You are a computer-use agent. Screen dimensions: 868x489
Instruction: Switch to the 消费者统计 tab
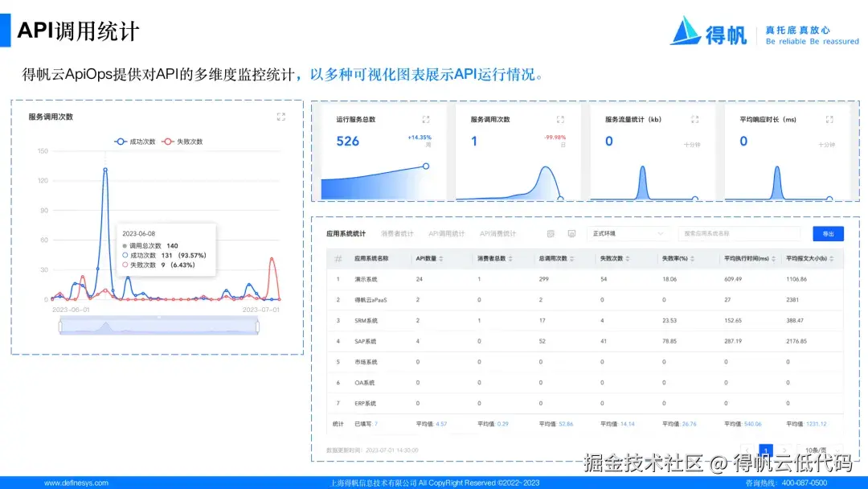(397, 233)
